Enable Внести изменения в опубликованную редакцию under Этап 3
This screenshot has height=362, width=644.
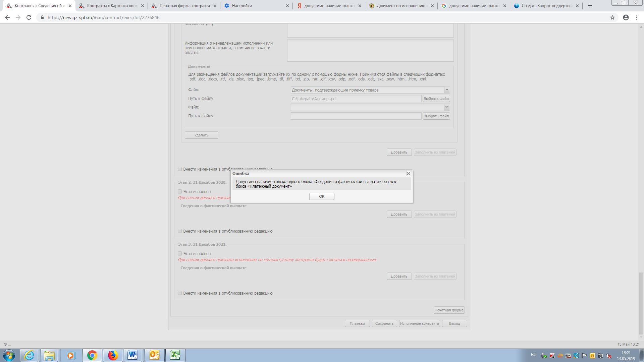tap(180, 293)
